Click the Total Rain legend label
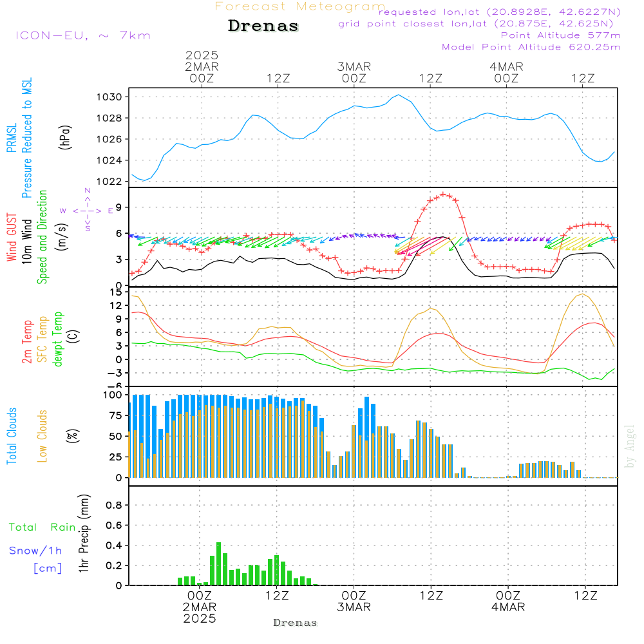Screen dimensions: 644x644 pos(43,527)
